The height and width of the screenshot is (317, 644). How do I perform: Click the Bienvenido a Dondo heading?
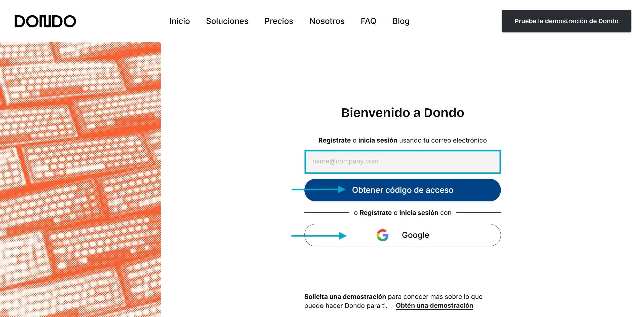pyautogui.click(x=403, y=113)
